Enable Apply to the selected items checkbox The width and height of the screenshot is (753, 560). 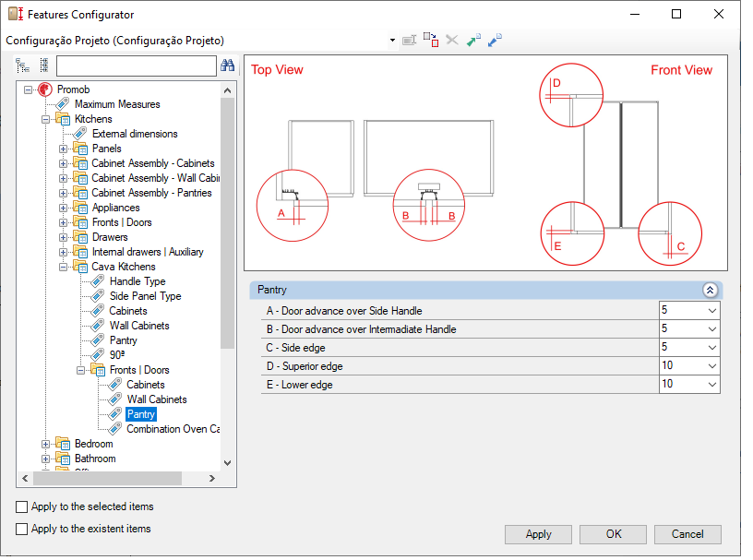(x=21, y=506)
